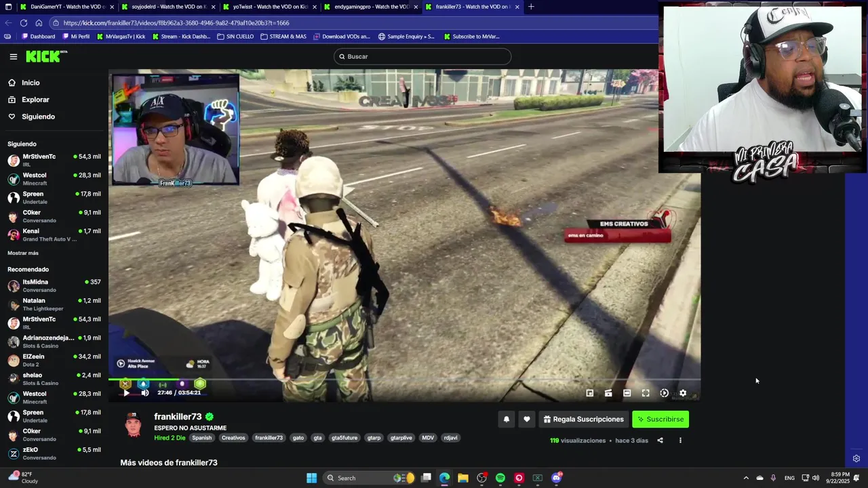Select the Creativos tag
This screenshot has height=488, width=868.
(233, 438)
